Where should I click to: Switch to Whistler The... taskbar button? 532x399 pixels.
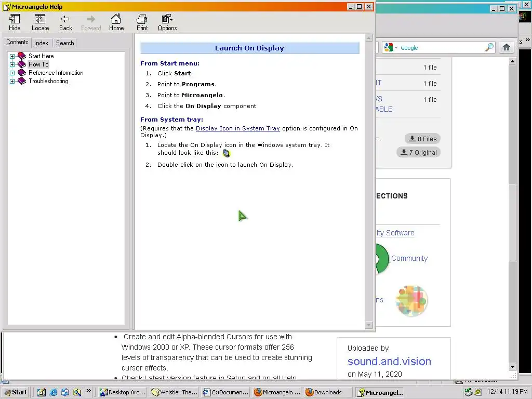click(175, 392)
